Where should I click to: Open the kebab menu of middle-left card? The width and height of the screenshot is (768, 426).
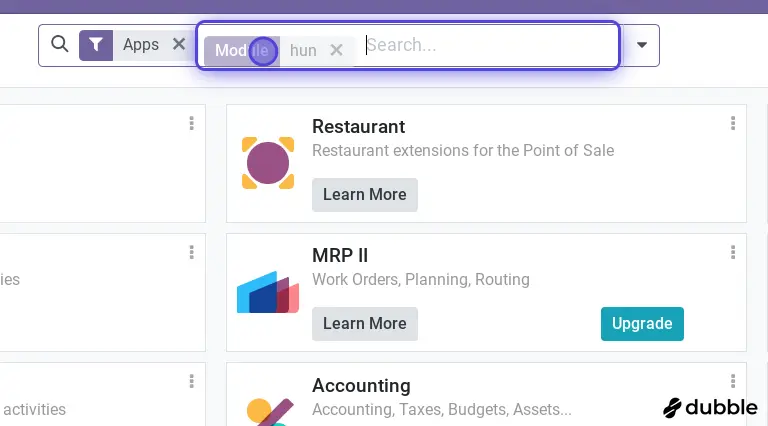point(192,253)
